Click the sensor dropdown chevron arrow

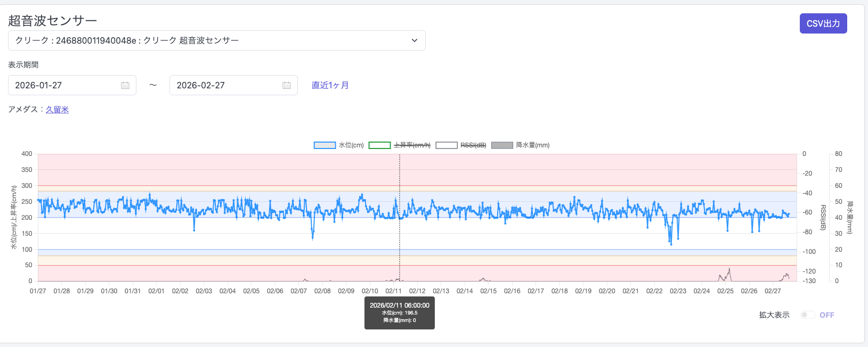pyautogui.click(x=415, y=40)
